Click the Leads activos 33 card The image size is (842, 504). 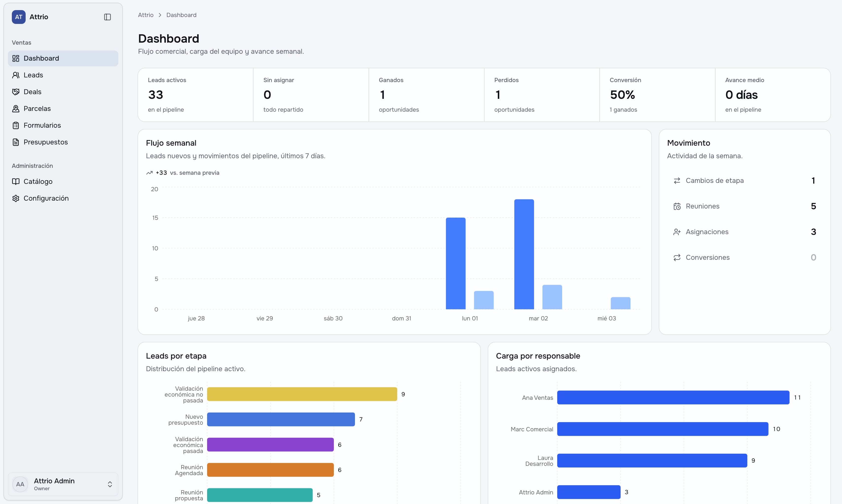point(196,95)
